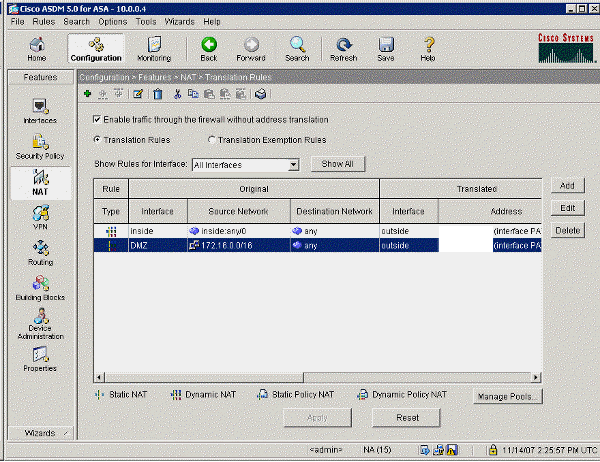The image size is (600, 462).
Task: Switch to Monitoring view
Action: pyautogui.click(x=154, y=49)
